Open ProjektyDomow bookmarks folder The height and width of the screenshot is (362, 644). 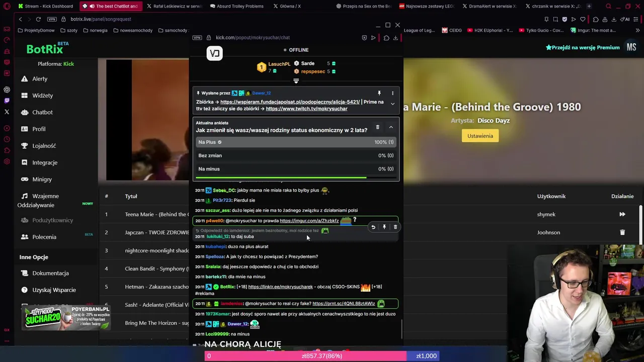(36, 30)
